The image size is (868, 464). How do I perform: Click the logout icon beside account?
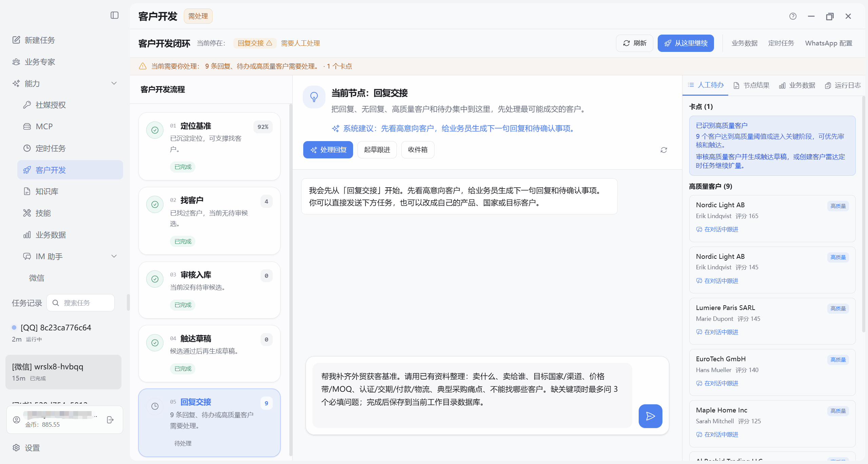pos(110,420)
